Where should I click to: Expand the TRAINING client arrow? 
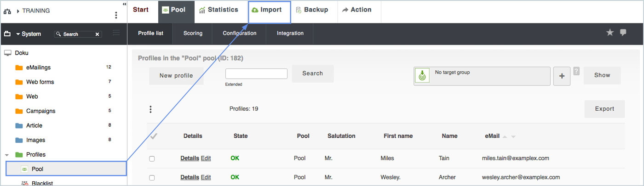pyautogui.click(x=18, y=11)
